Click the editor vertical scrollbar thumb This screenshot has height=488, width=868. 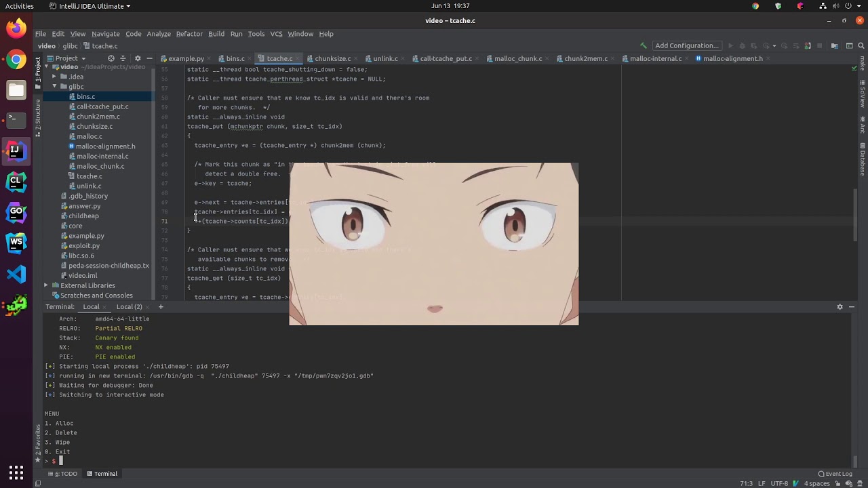[856, 215]
